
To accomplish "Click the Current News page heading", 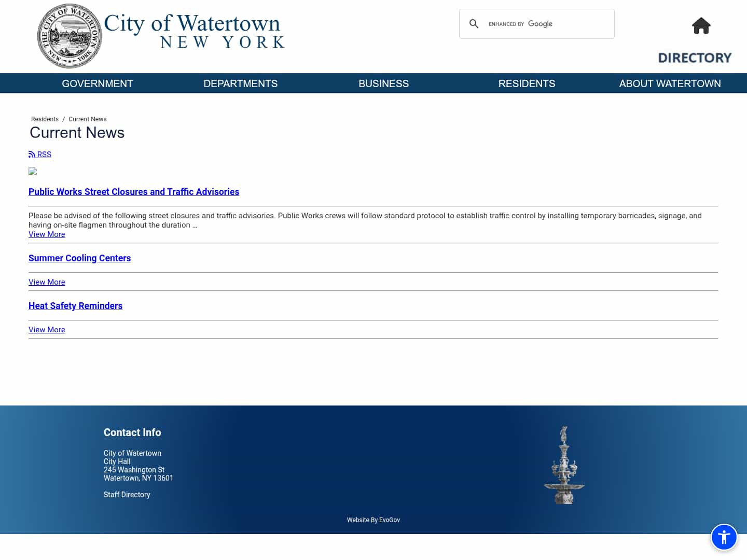I will pyautogui.click(x=77, y=133).
